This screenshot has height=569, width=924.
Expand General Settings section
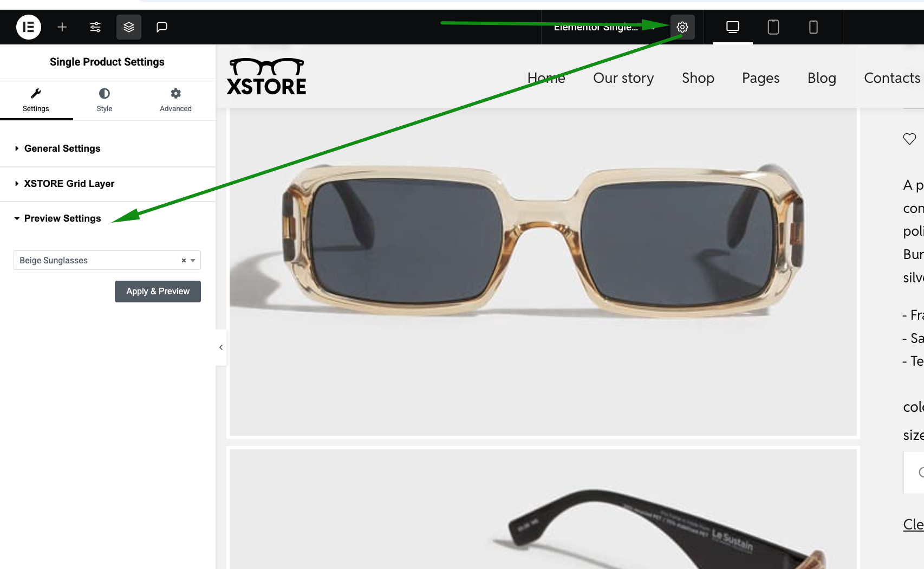click(x=108, y=148)
